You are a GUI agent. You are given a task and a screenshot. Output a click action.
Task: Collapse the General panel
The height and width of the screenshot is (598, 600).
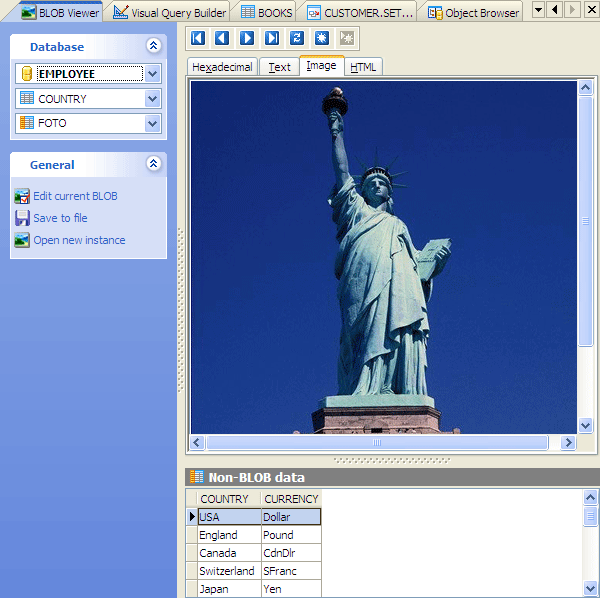(153, 164)
